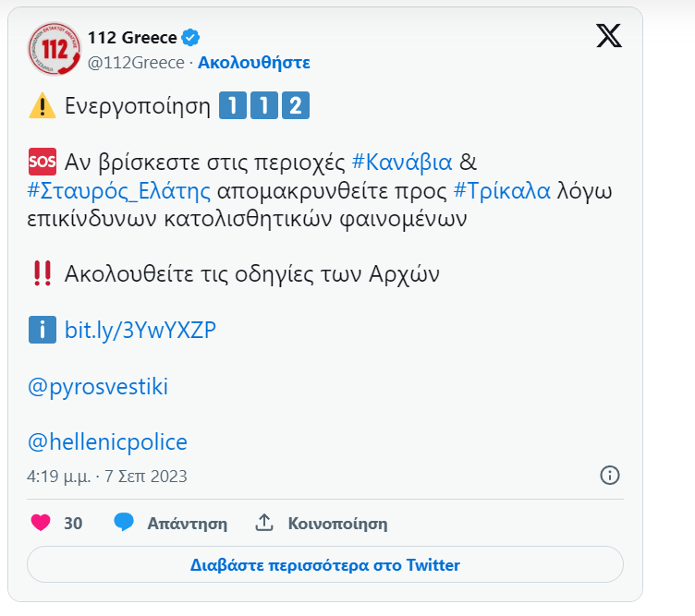Like the tweet with heart icon
This screenshot has height=616, width=695.
[x=41, y=523]
